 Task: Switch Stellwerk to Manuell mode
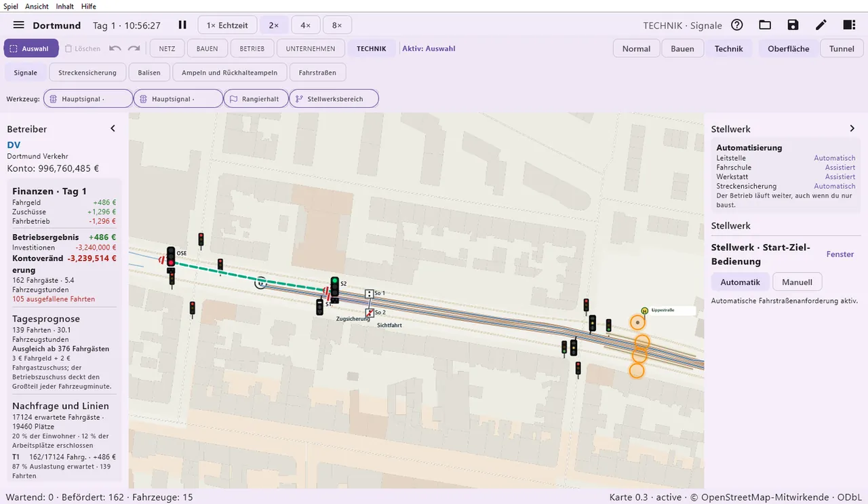(797, 282)
